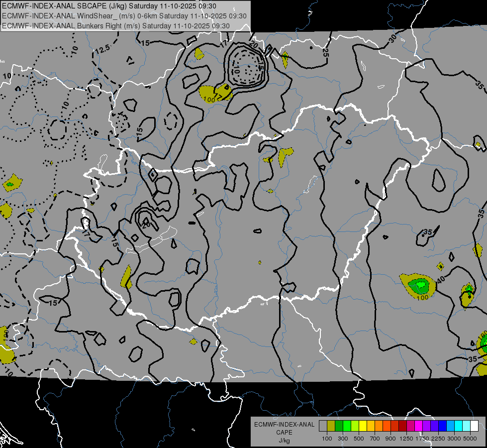
Task: Select the WindShear 0-6km title line
Action: pos(124,16)
